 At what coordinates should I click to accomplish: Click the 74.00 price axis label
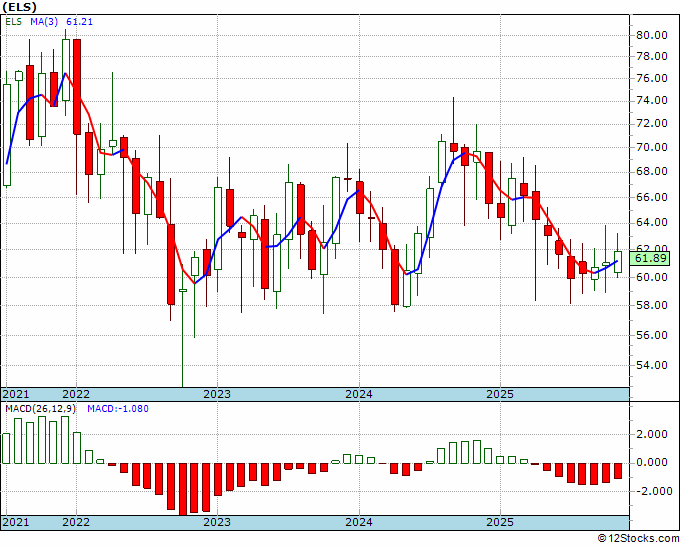pos(651,101)
